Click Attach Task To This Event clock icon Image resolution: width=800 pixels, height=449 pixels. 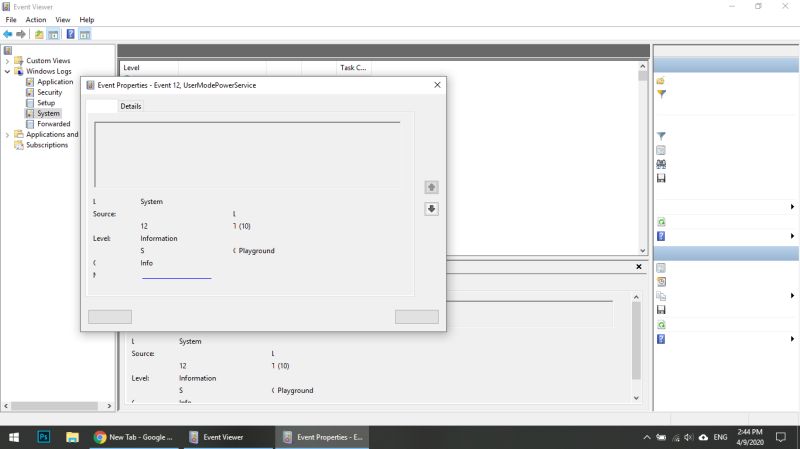(661, 282)
